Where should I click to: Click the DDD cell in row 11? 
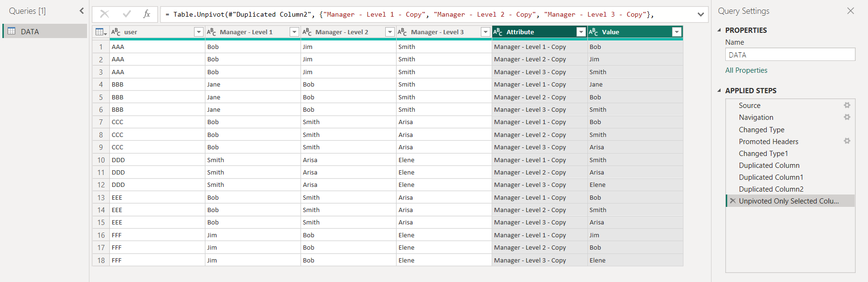[x=157, y=172]
